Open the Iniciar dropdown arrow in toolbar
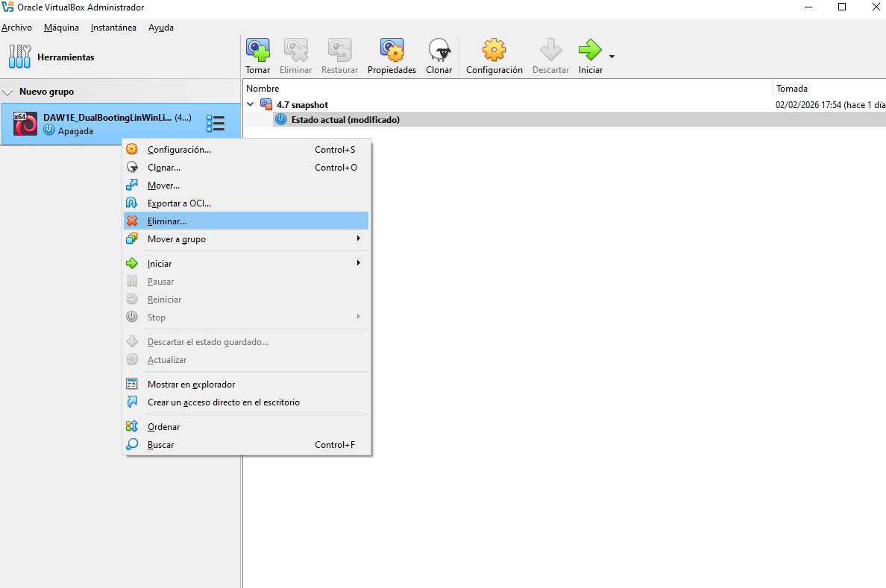 [x=612, y=57]
